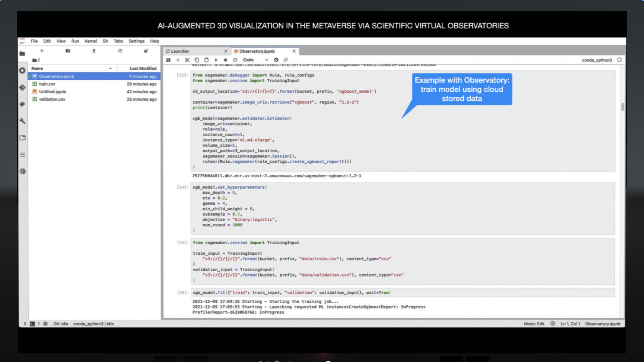Upload files using the upload icon
Screen dimensions: 644x362
point(94,51)
